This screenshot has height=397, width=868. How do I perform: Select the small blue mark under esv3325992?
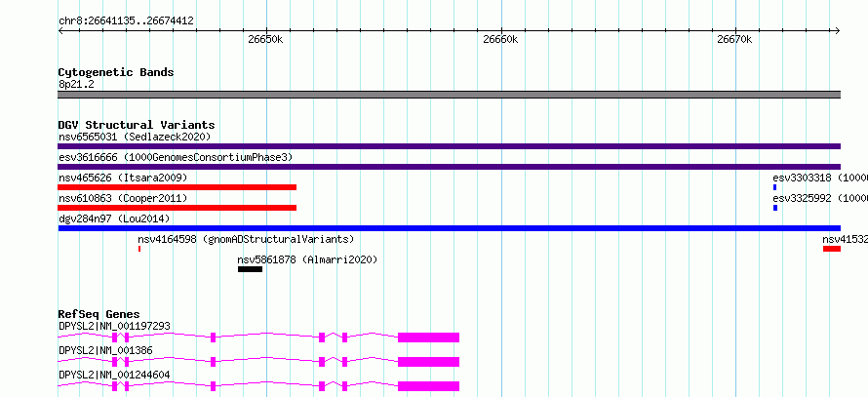click(775, 208)
